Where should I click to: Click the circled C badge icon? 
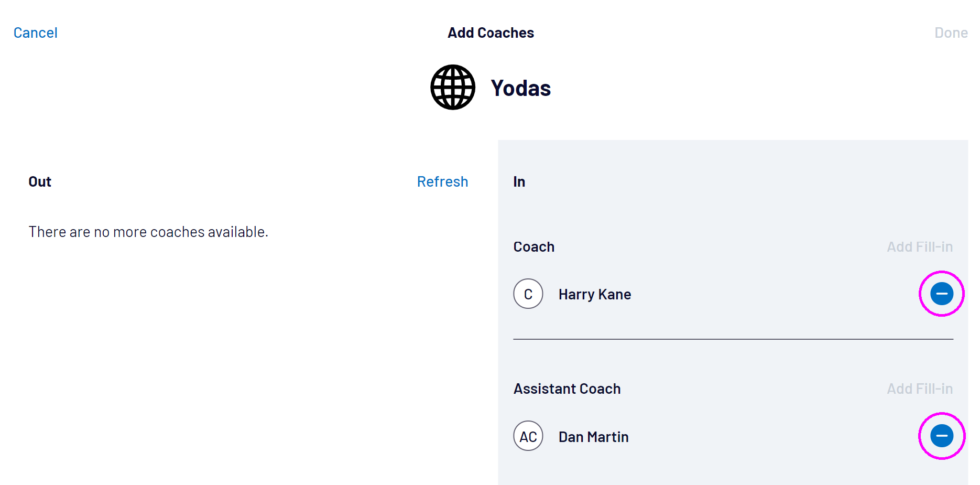[528, 294]
